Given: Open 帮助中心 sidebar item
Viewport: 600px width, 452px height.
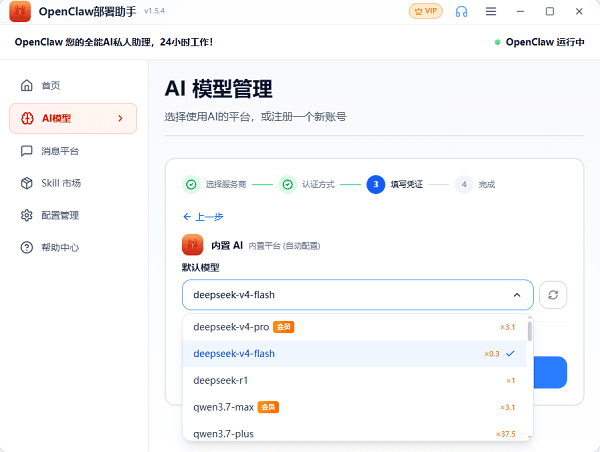Looking at the screenshot, I should 73,247.
